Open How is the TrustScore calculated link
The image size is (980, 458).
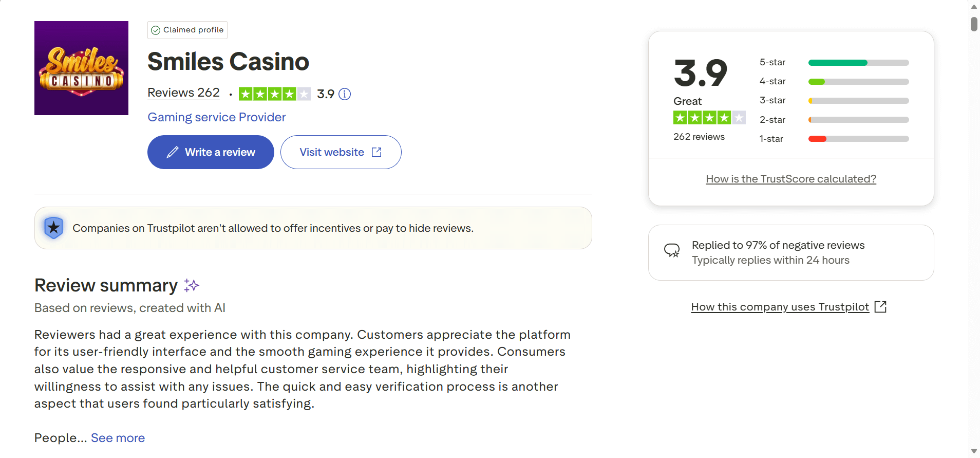[790, 179]
